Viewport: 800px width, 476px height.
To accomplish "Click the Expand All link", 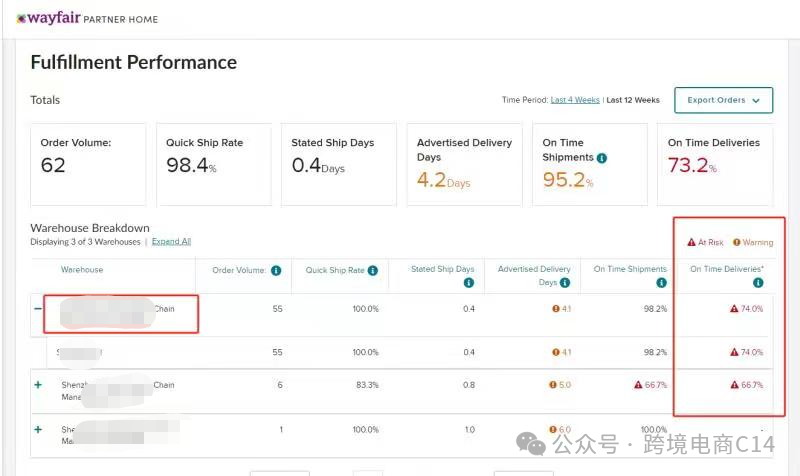I will (x=171, y=242).
